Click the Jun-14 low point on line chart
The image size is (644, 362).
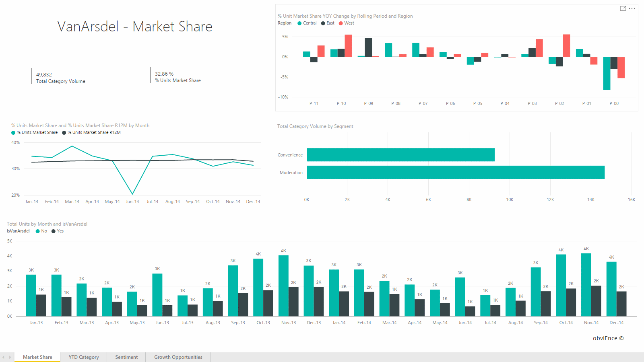tap(132, 194)
